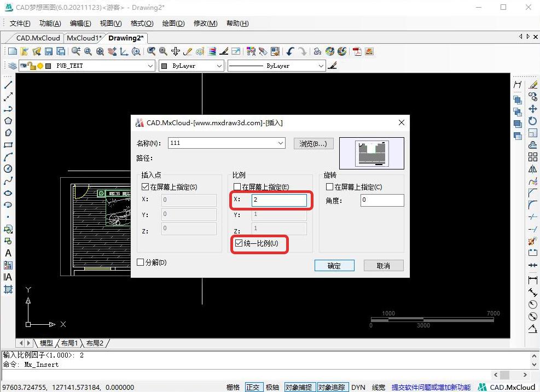Viewport: 540px width, 392px height.
Task: Select the Rectangle drawing tool
Action: (8, 145)
